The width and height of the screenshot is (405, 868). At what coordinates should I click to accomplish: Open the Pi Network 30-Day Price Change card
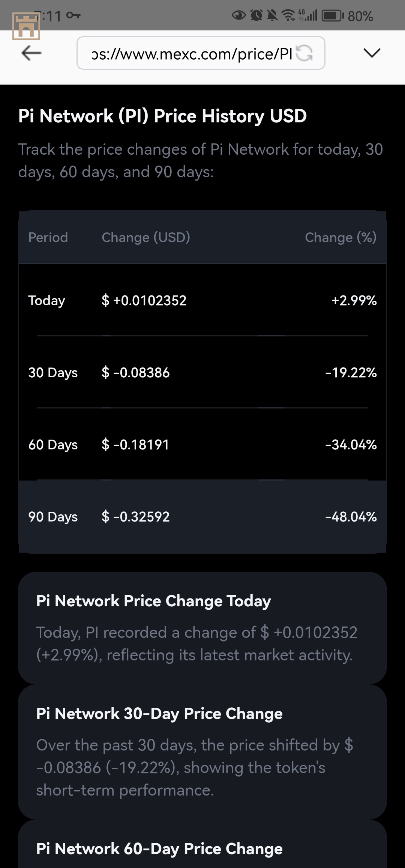pos(202,752)
